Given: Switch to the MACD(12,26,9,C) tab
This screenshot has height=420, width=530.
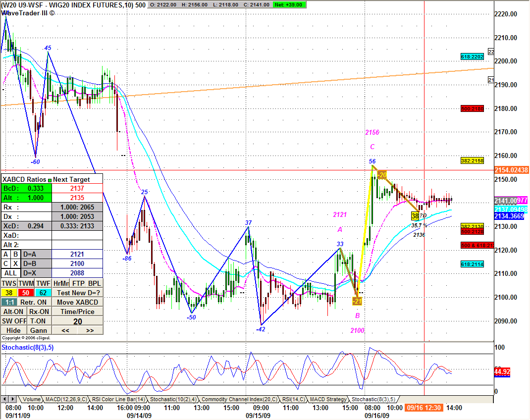Looking at the screenshot, I should 66,399.
